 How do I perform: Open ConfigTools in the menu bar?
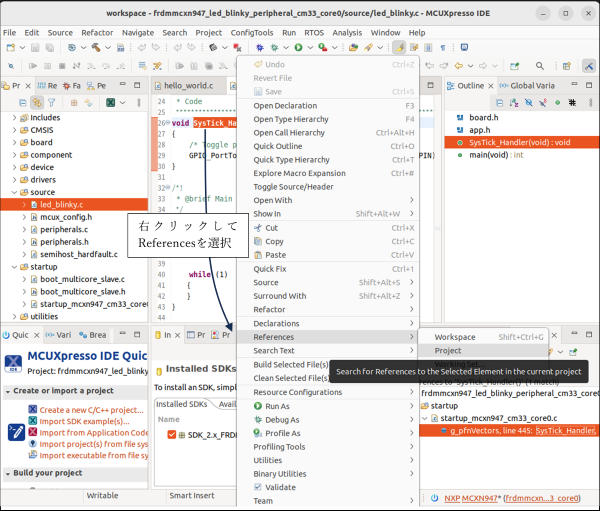click(x=251, y=33)
